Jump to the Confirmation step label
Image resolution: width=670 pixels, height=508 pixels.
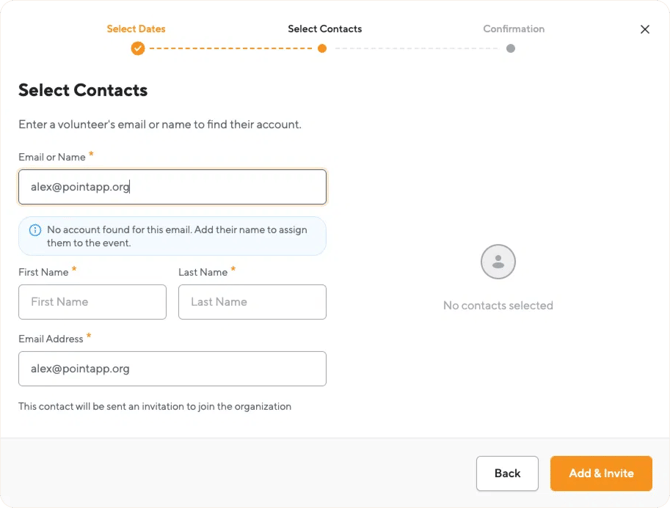514,29
